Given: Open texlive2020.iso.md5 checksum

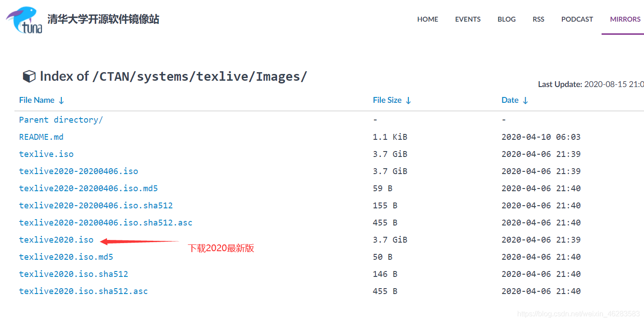Looking at the screenshot, I should click(66, 257).
